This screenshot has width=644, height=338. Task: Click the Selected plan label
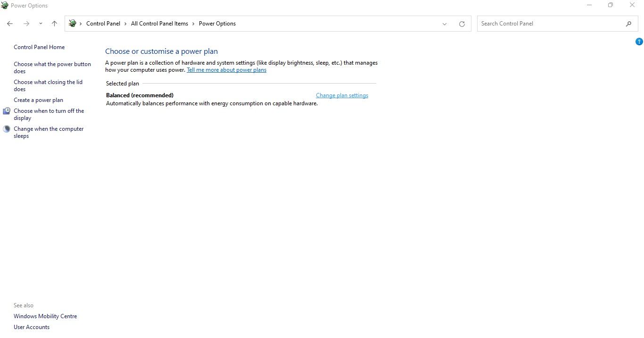(123, 84)
